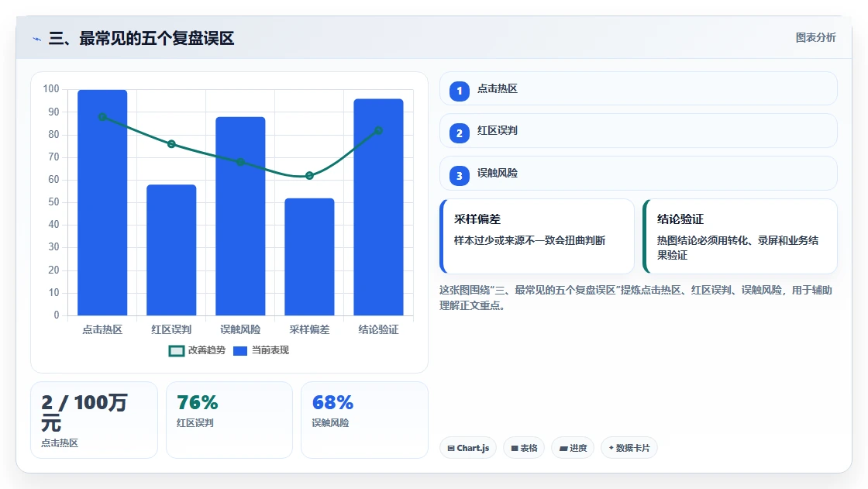Click the 误触风险 bar in chart
The height and width of the screenshot is (489, 868).
click(x=240, y=216)
